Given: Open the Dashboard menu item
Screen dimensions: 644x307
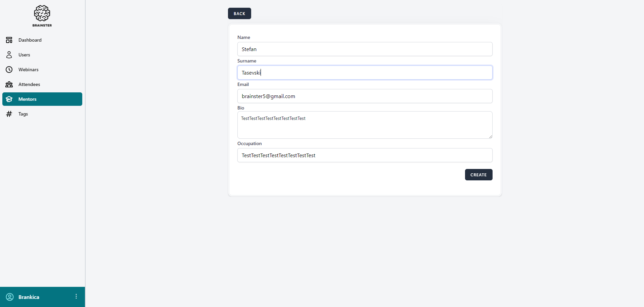Looking at the screenshot, I should (x=30, y=40).
